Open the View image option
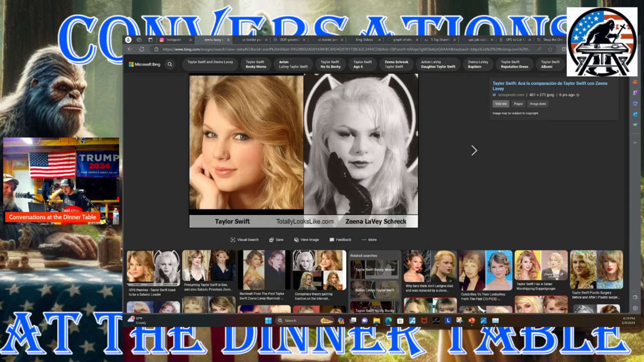644x362 pixels. coord(306,240)
